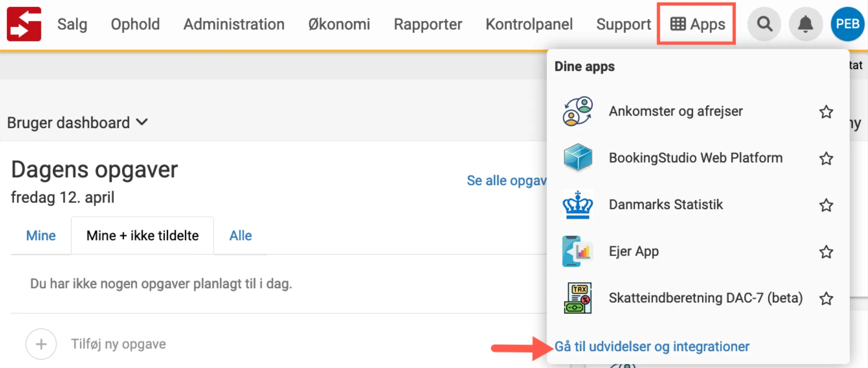Open the Økonomi menu
The image size is (868, 368).
tap(339, 24)
